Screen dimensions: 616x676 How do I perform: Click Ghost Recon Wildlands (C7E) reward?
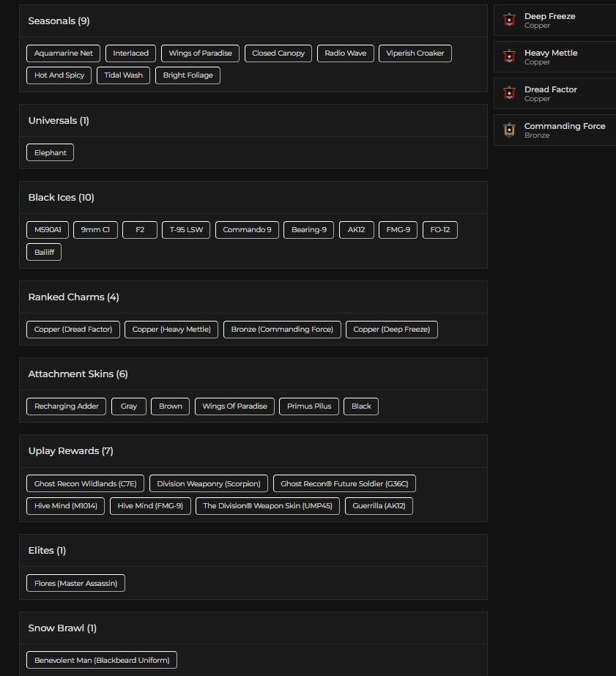pyautogui.click(x=85, y=483)
